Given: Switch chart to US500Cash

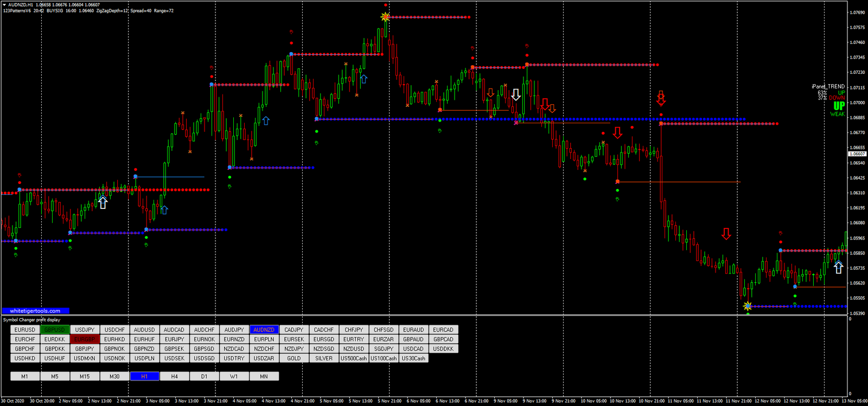Looking at the screenshot, I should click(x=354, y=358).
